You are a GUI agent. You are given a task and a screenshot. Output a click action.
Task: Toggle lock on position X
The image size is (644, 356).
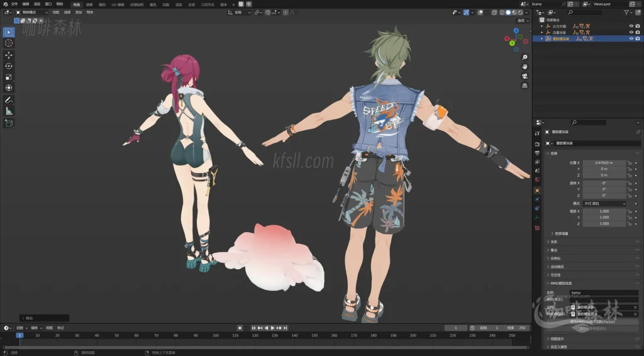coord(629,163)
